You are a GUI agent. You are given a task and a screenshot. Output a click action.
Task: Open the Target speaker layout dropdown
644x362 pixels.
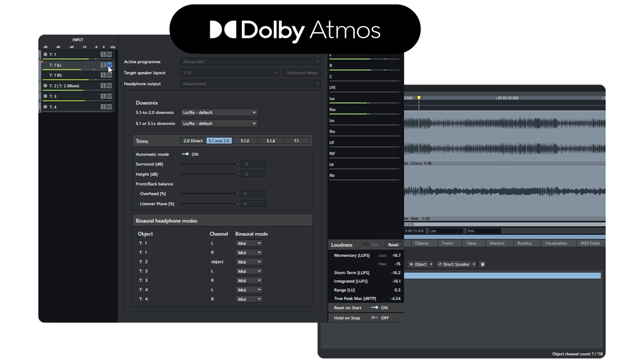230,73
